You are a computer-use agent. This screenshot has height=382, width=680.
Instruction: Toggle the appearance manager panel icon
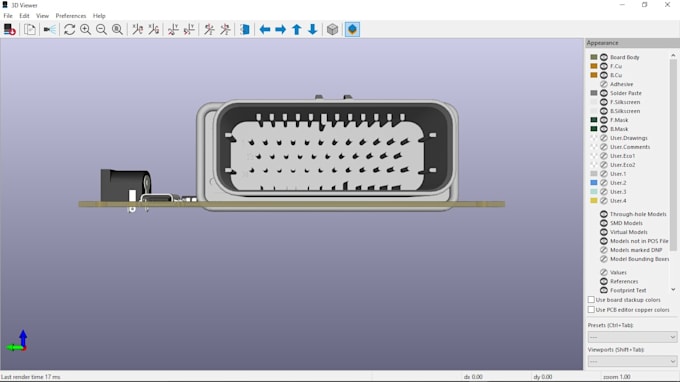point(352,29)
